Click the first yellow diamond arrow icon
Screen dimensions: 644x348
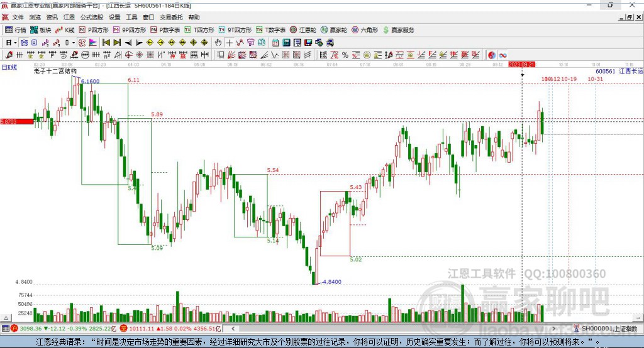(x=150, y=43)
